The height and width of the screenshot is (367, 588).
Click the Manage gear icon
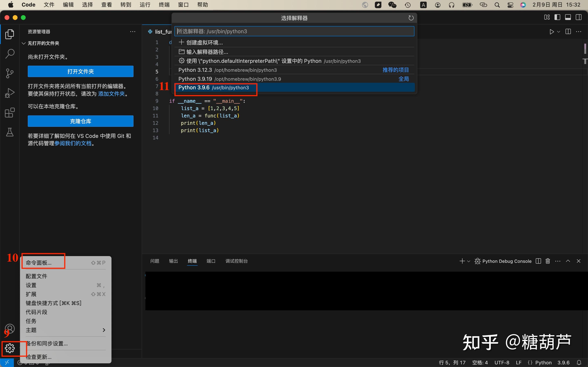[10, 348]
